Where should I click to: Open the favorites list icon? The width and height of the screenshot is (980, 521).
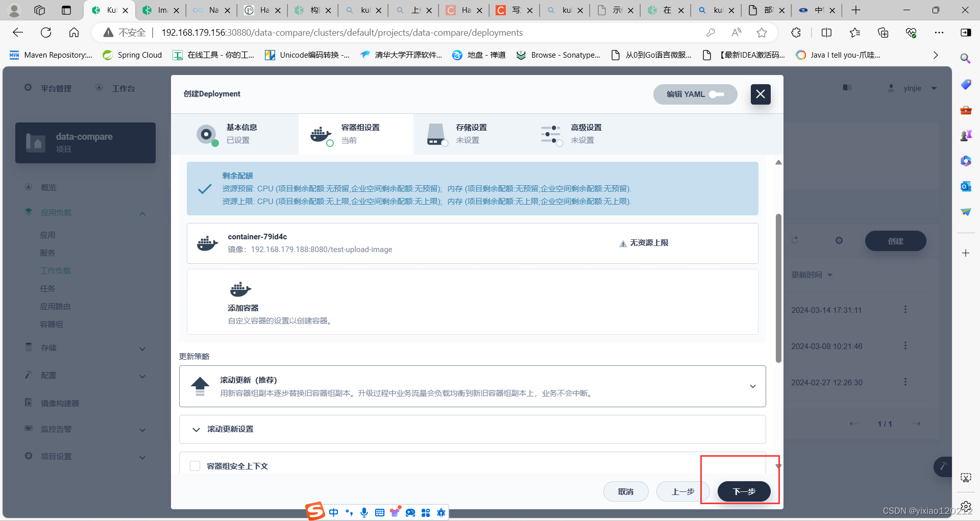click(x=855, y=33)
